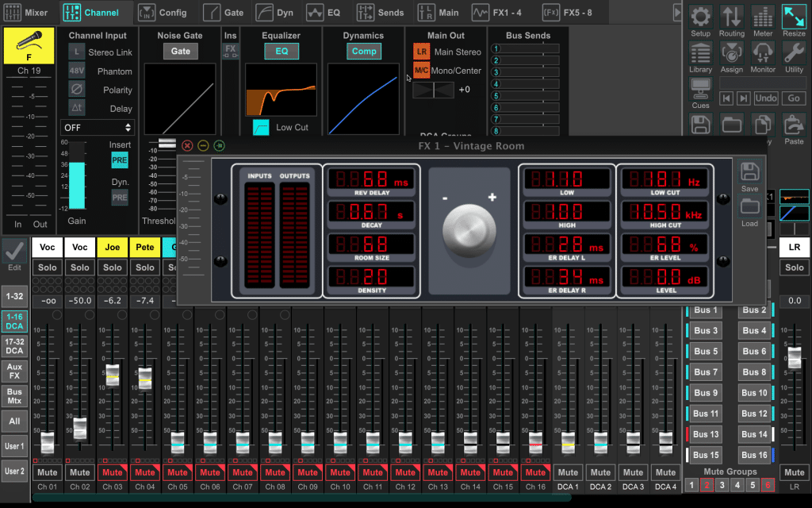Click the plus sign above the FX knob
Image resolution: width=812 pixels, height=508 pixels.
pyautogui.click(x=492, y=198)
